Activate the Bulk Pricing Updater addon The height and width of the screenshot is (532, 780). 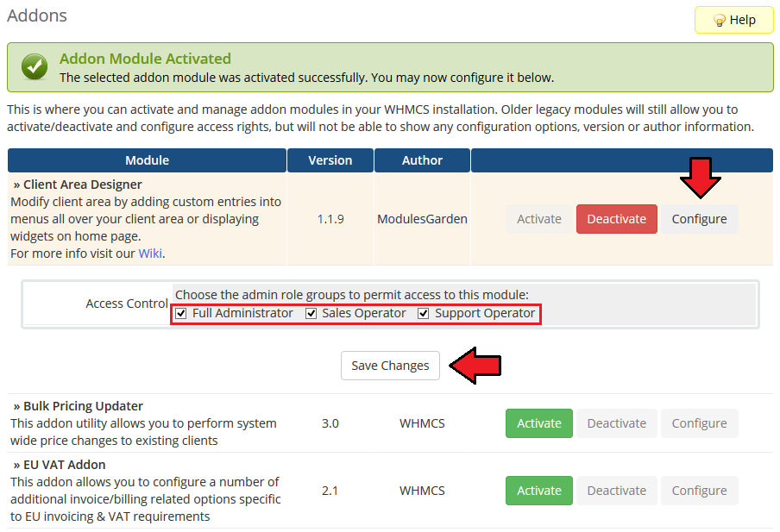pos(538,423)
